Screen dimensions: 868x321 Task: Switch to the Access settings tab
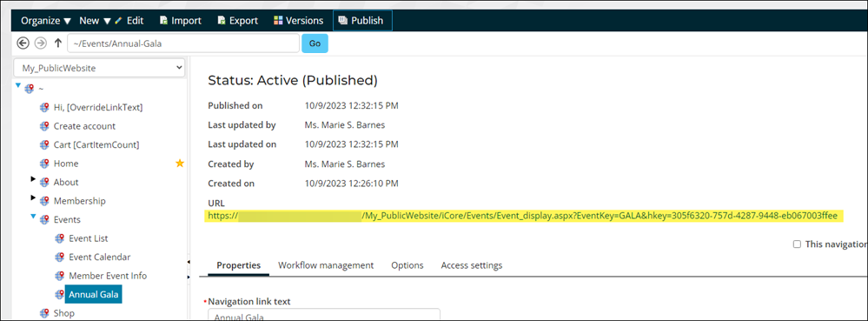point(472,265)
